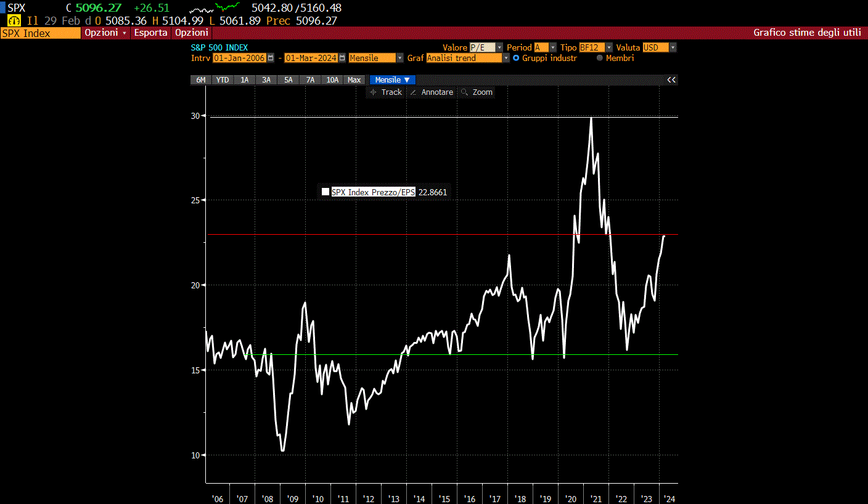Viewport: 868px width, 504px height.
Task: Click the 01-Jan-2006 start date field
Action: pyautogui.click(x=239, y=58)
